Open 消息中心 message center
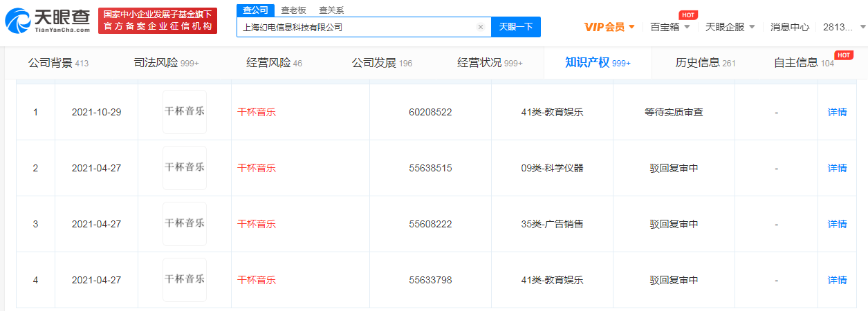Viewport: 868px width, 311px height. coord(790,27)
